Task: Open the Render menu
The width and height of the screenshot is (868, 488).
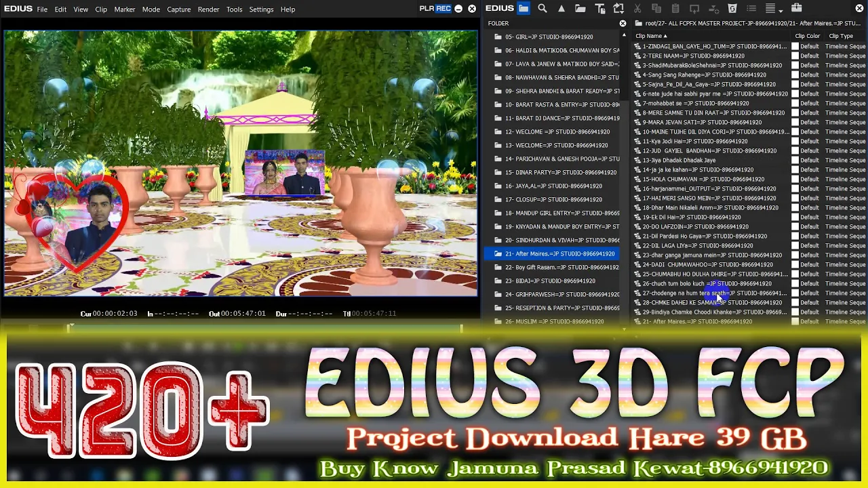Action: (208, 9)
